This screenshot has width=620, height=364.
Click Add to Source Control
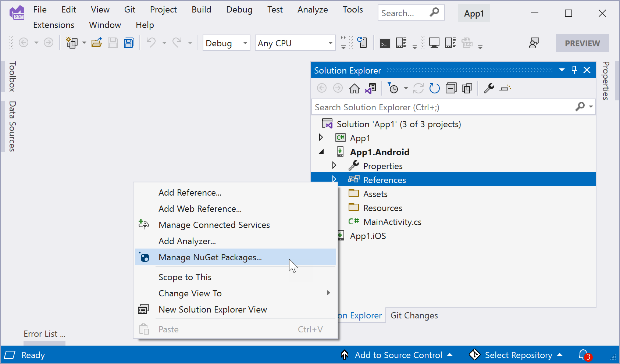[398, 355]
